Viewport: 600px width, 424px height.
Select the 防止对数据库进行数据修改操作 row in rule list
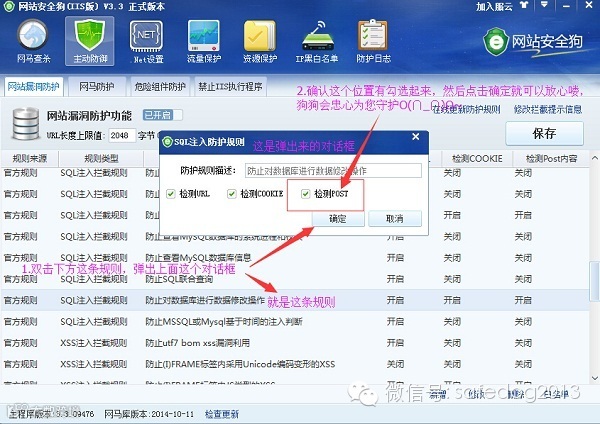(x=295, y=300)
